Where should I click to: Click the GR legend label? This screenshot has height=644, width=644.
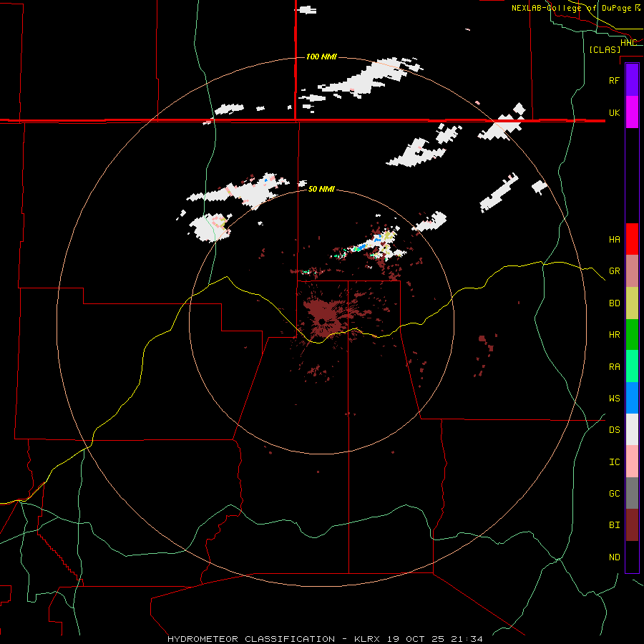615,271
